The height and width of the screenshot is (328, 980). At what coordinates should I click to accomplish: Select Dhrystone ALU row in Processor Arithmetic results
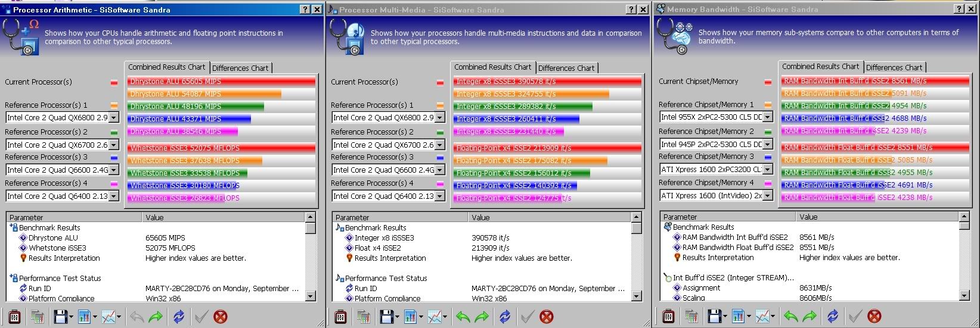[156, 238]
